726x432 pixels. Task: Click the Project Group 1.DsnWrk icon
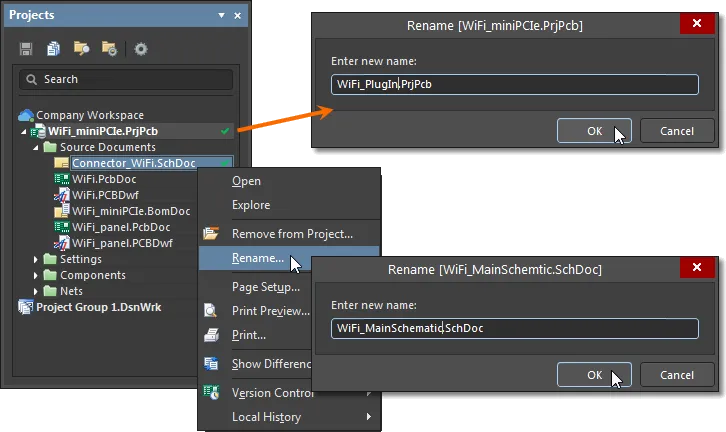[26, 307]
